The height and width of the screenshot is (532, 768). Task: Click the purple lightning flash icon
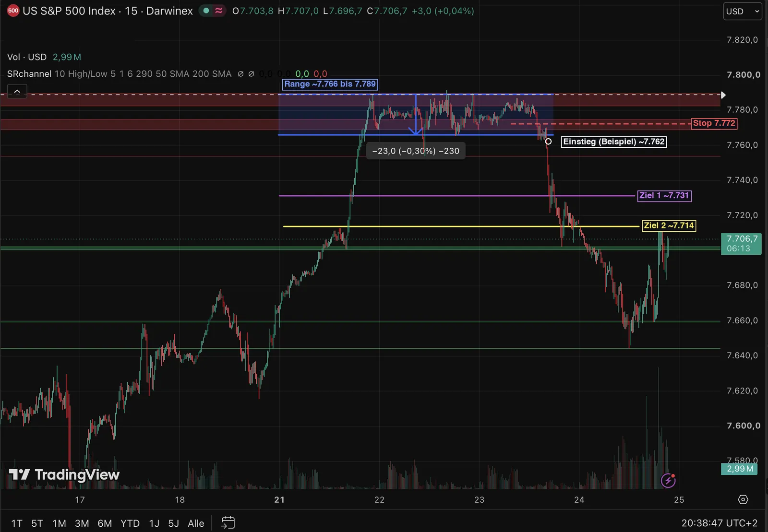click(668, 480)
